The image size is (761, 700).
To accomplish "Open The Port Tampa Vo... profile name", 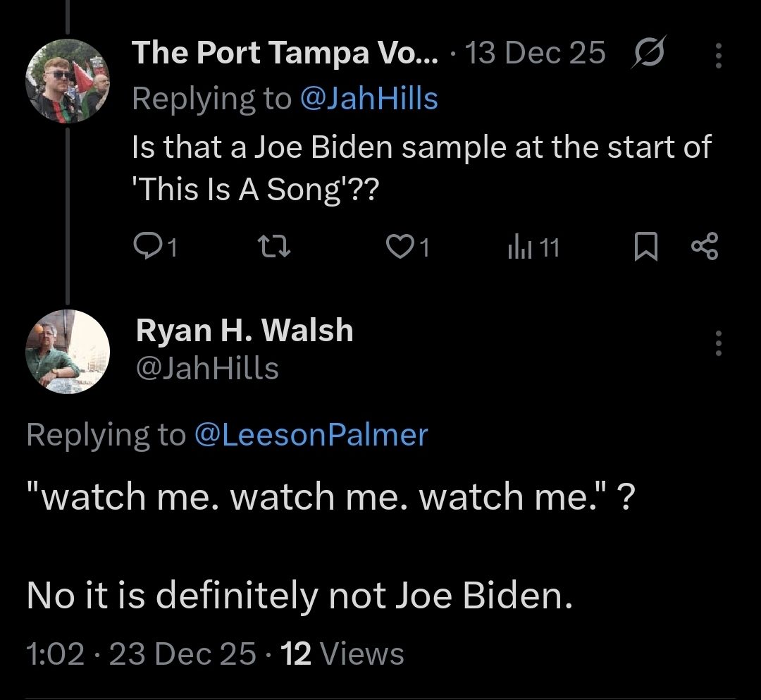I will tap(285, 53).
